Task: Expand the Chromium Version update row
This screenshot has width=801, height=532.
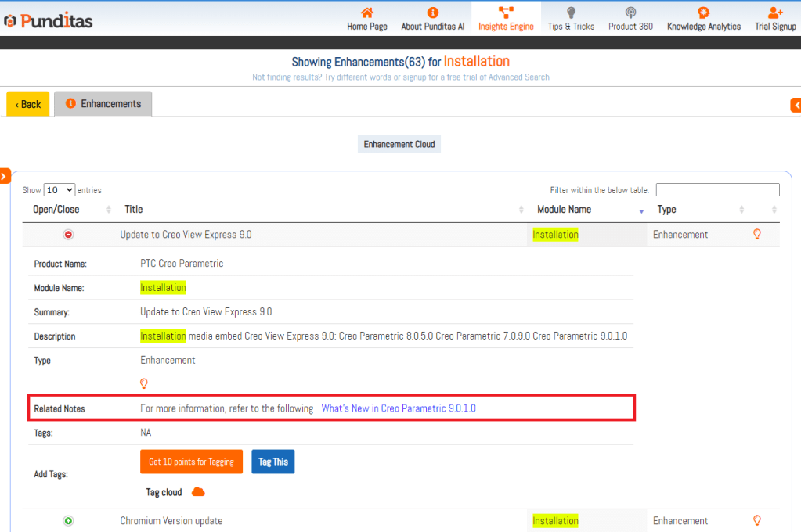Action: [68, 521]
